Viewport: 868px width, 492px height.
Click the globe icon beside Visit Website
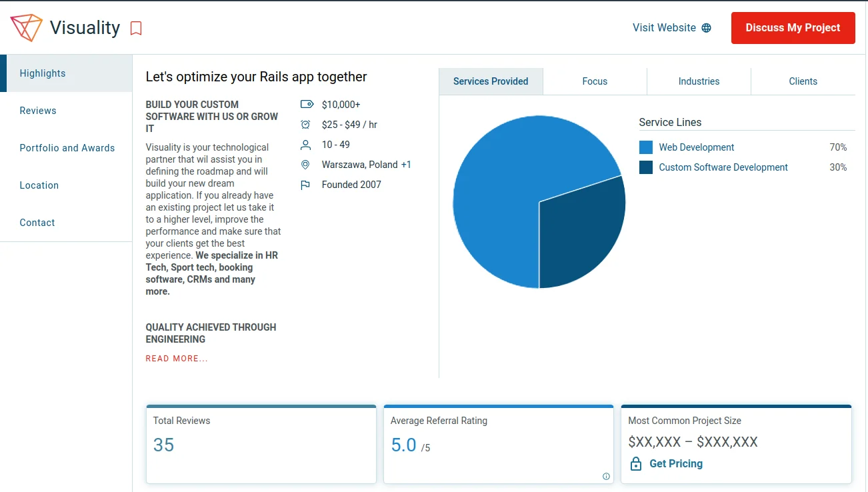(707, 28)
